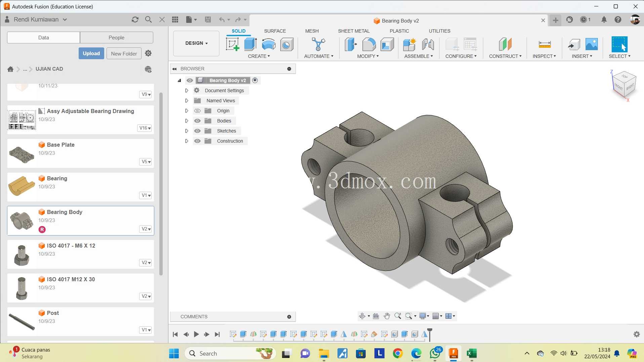644x362 pixels.
Task: Undo the last action
Action: [x=222, y=20]
